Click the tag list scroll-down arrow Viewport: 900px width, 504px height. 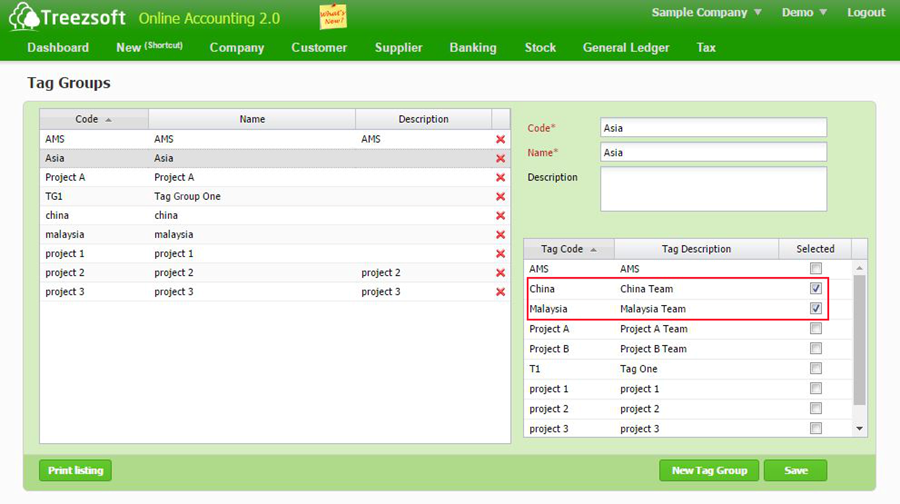point(859,428)
